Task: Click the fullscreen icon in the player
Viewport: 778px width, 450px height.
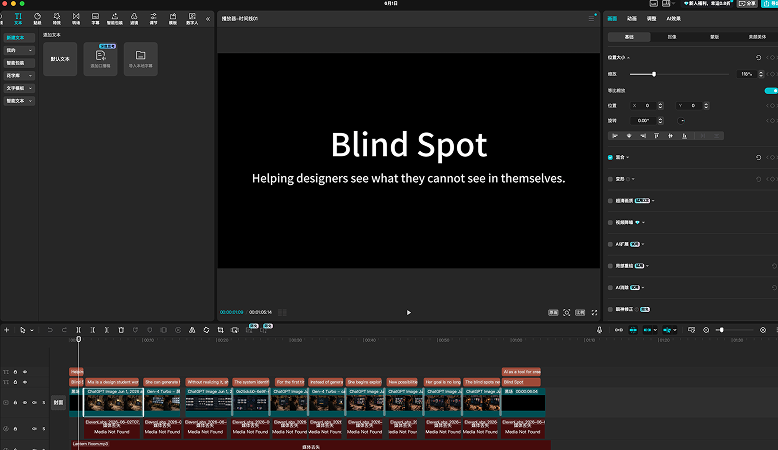Action: click(x=594, y=313)
